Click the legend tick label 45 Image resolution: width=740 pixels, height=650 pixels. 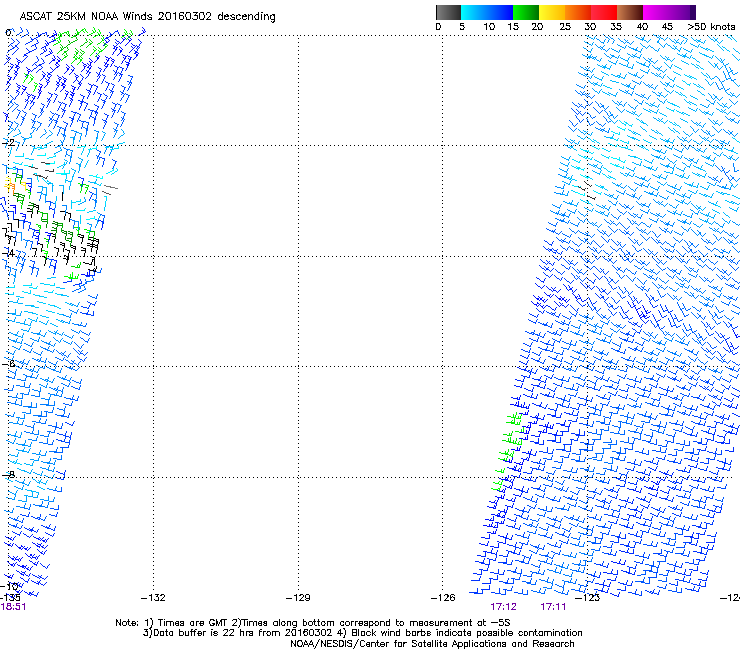(667, 27)
